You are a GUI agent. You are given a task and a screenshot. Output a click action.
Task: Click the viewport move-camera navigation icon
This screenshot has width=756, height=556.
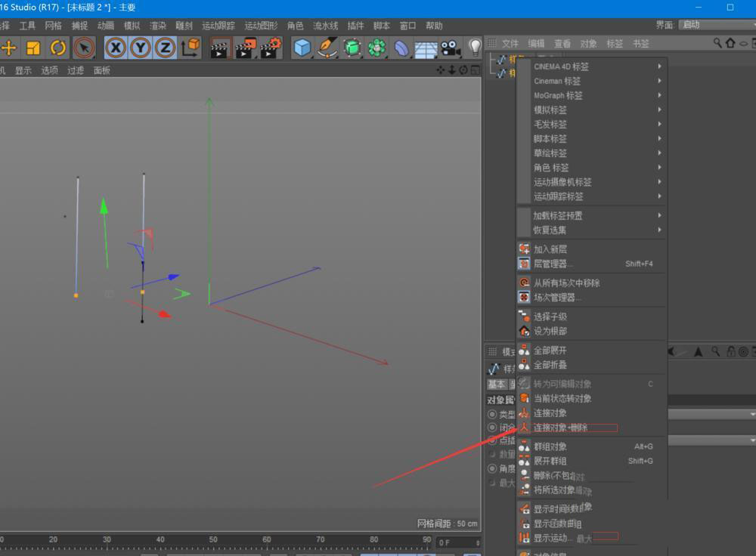(x=441, y=70)
